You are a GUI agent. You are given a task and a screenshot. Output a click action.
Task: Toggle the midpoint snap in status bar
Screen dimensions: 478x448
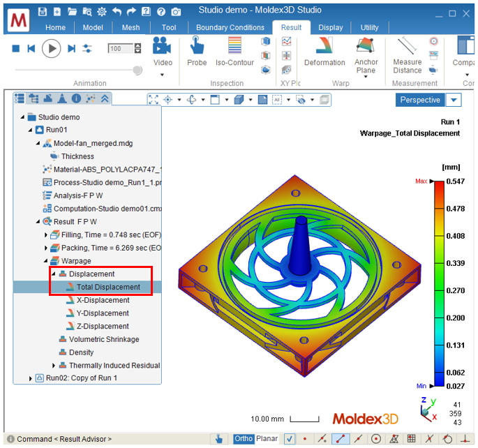[358, 439]
